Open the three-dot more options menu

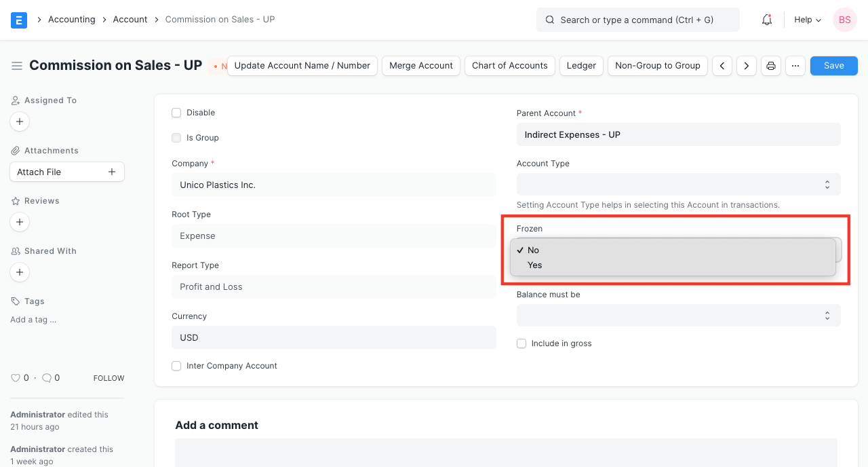click(795, 66)
